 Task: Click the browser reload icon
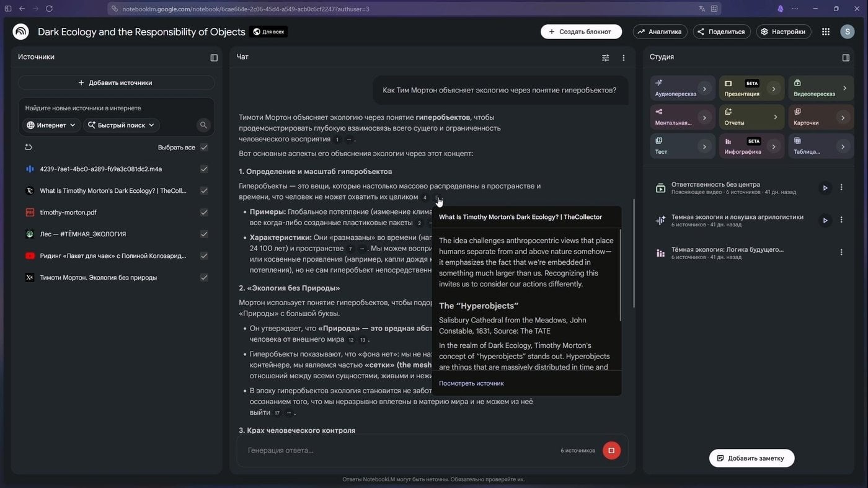49,9
